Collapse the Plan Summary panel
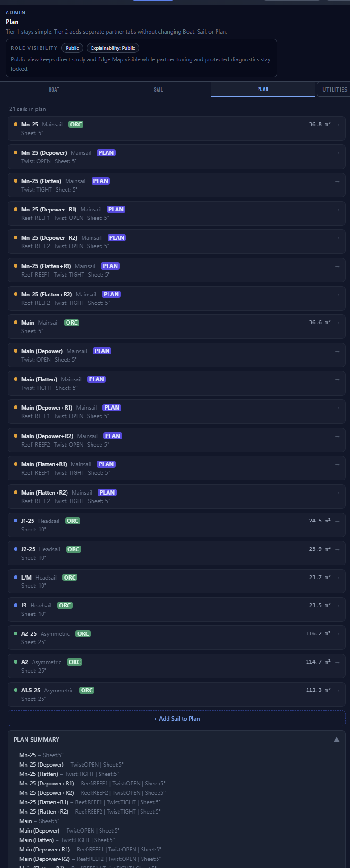 337,740
